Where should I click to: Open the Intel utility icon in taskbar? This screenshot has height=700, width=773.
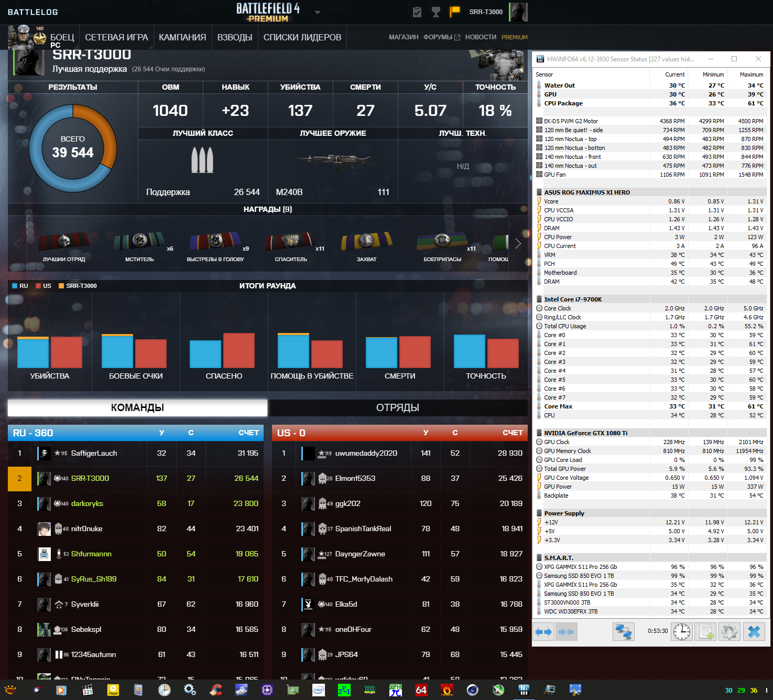click(x=318, y=690)
